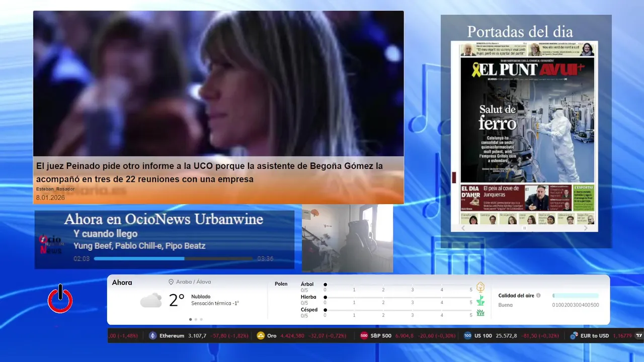Click the song title Y cuando llego

(105, 234)
